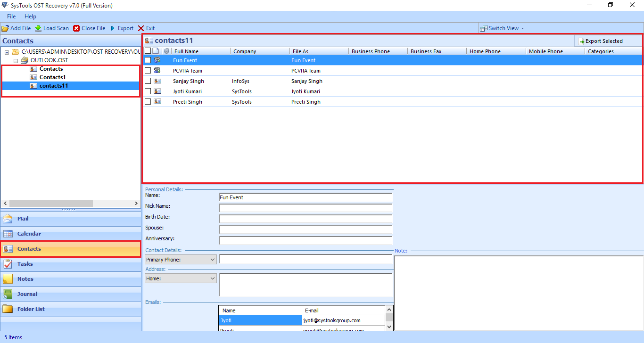Click the emails list scroll up arrow
644x343 pixels.
389,310
